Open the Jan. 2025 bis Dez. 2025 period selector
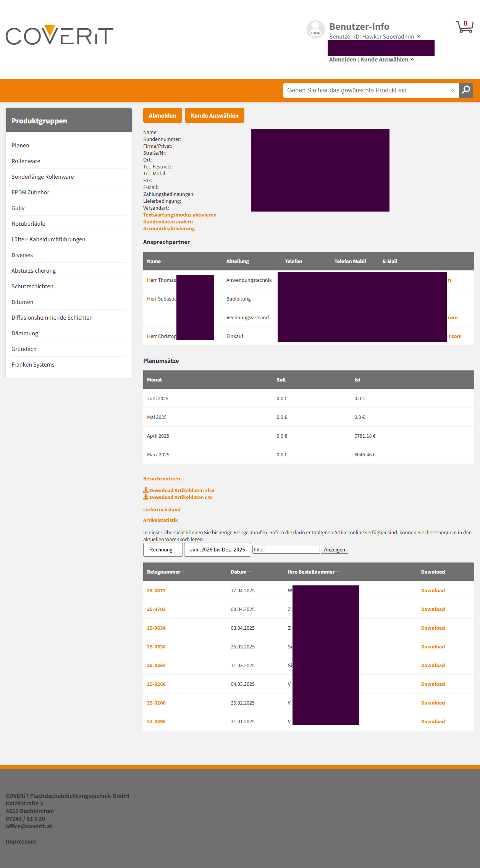This screenshot has width=480, height=868. [218, 550]
